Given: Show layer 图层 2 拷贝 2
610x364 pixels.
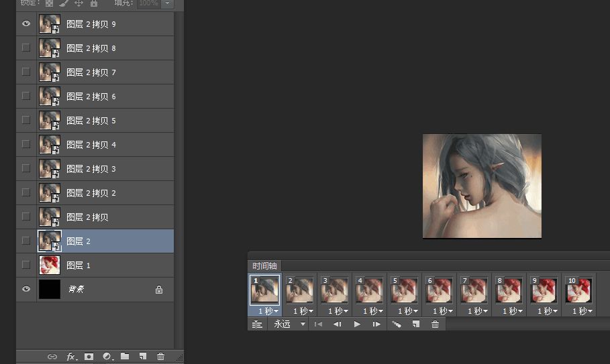Looking at the screenshot, I should [26, 192].
